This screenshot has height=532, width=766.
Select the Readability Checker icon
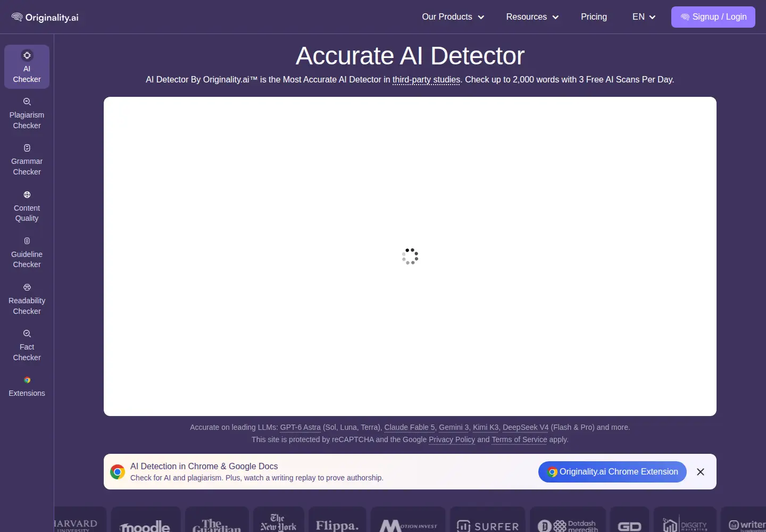tap(27, 287)
